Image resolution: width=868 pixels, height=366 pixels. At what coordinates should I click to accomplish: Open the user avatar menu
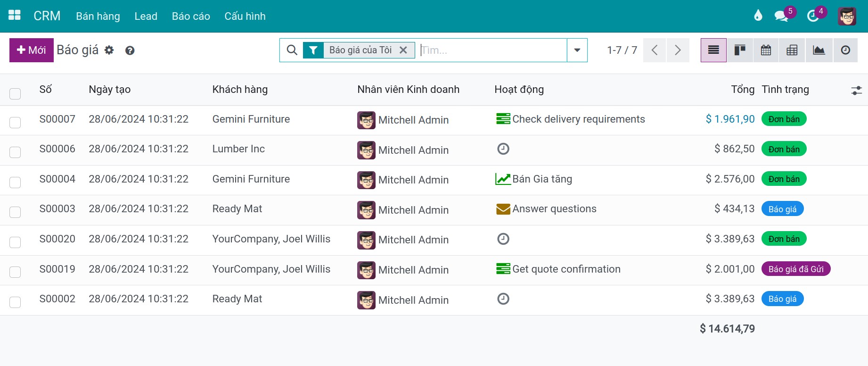point(847,16)
